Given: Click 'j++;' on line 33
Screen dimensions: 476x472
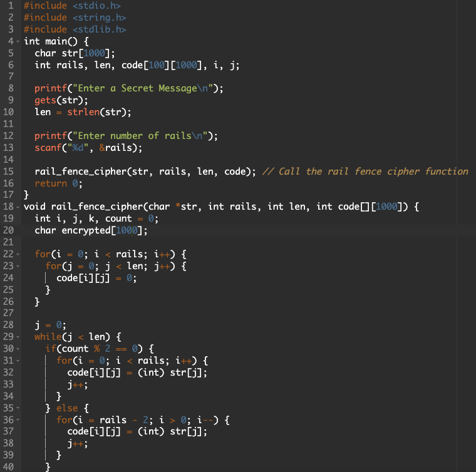Looking at the screenshot, I should pos(78,385).
